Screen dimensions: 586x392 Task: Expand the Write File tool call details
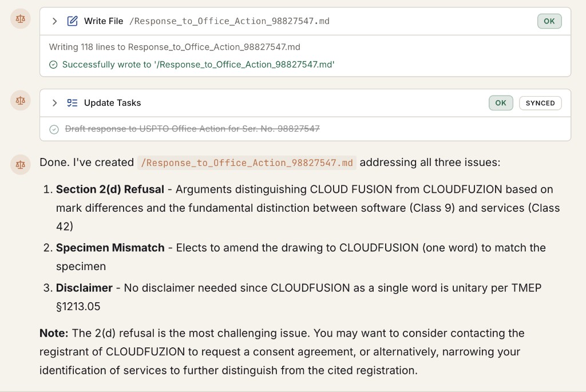click(x=53, y=21)
